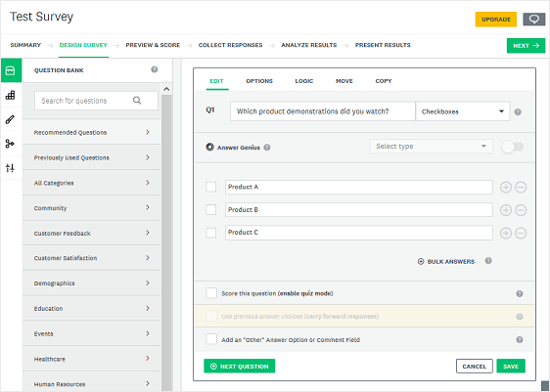Remove the Product A answer

pos(521,188)
